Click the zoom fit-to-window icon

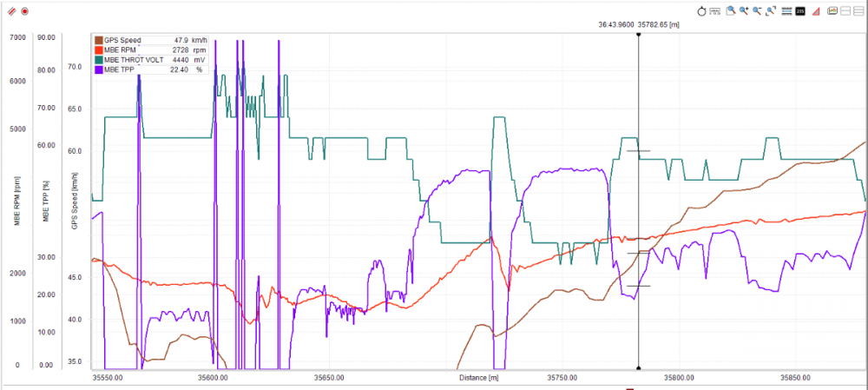[772, 10]
